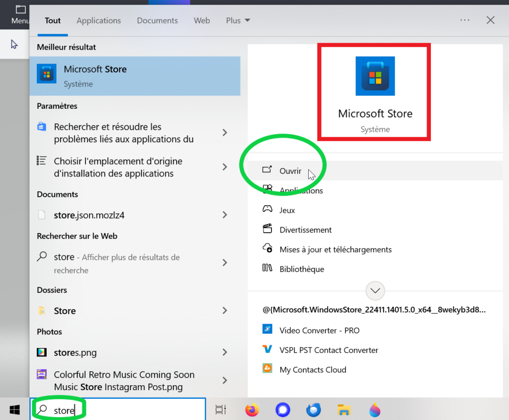509x420 pixels.
Task: Switch to the Applications tab
Action: point(98,20)
